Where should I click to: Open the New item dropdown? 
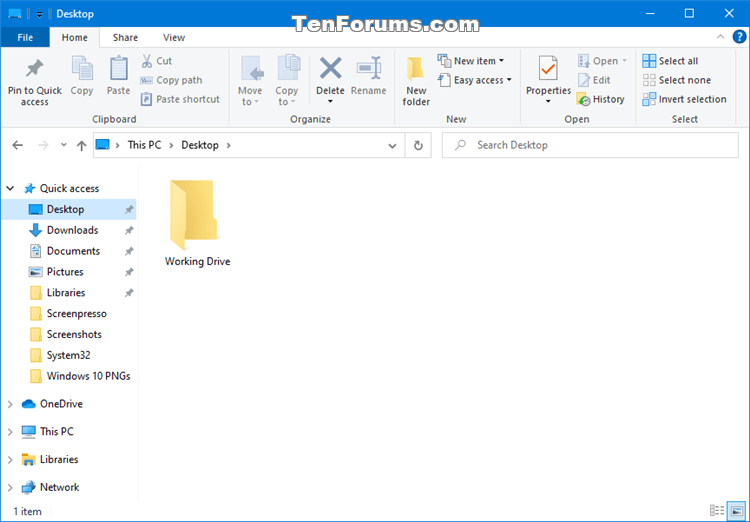471,61
